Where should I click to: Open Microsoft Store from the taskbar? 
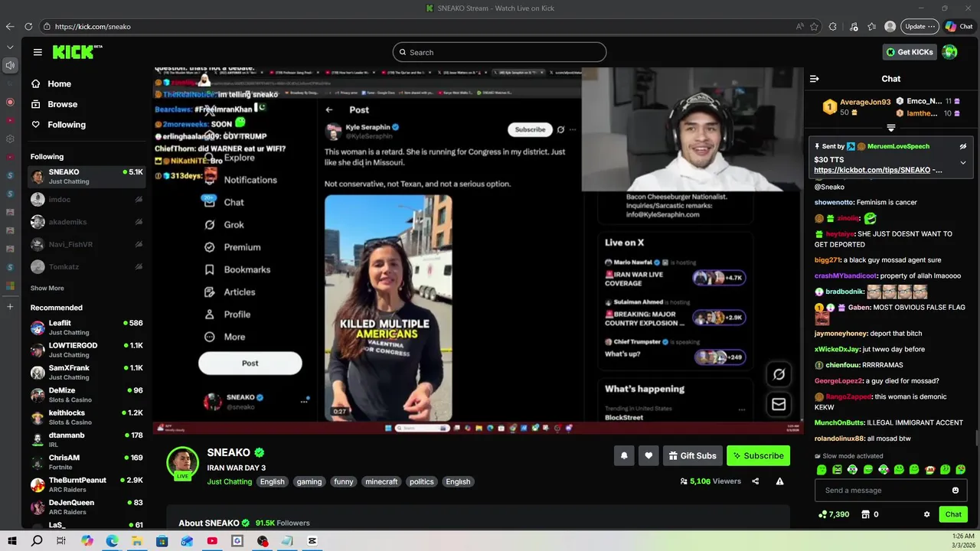(x=162, y=541)
